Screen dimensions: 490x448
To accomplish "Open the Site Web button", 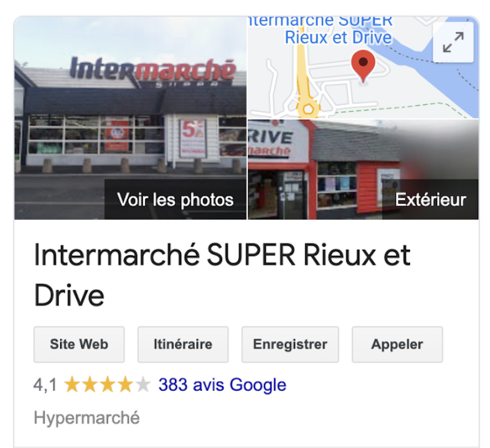I will coord(79,344).
